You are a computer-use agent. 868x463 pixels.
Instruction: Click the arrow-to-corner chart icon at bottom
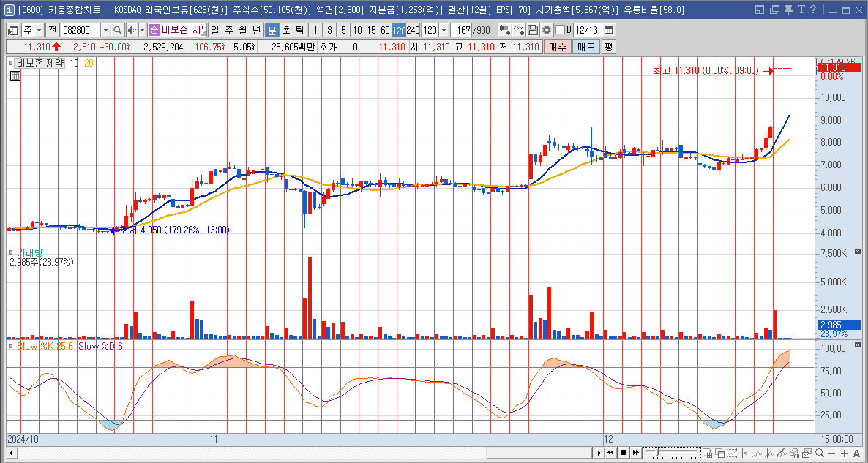[745, 453]
